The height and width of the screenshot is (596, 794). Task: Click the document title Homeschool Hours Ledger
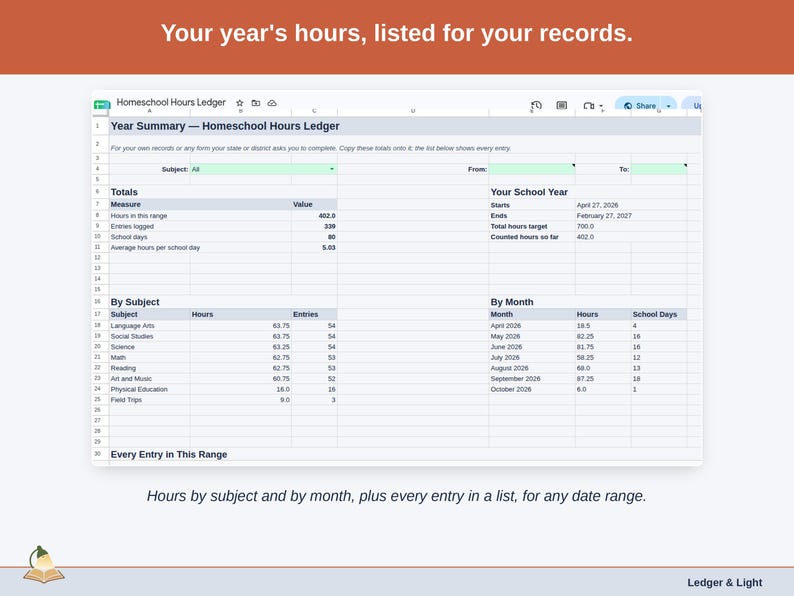171,102
